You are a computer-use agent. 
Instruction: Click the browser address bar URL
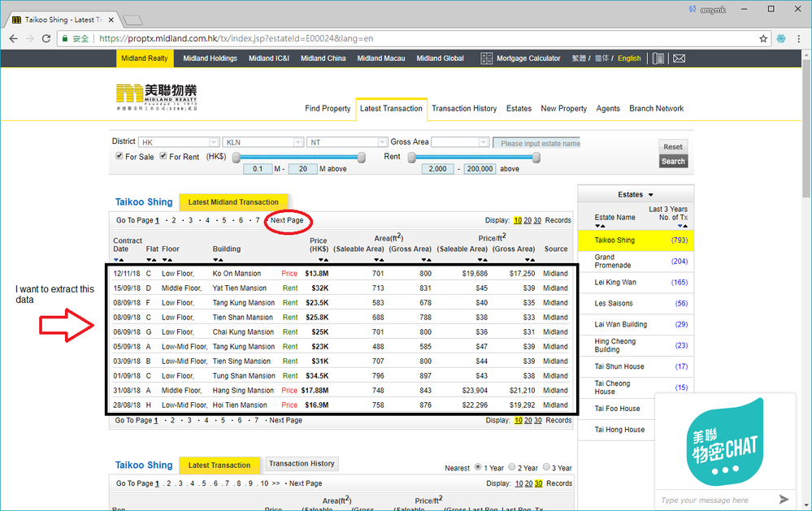237,39
